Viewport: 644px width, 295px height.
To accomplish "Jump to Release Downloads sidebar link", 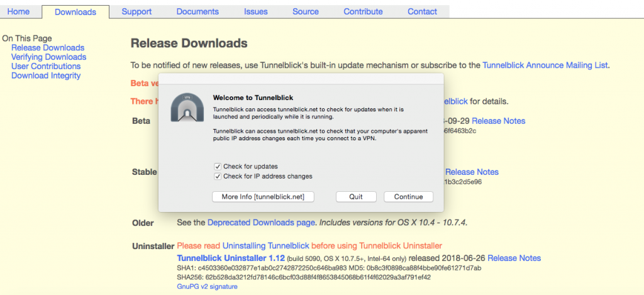I will click(x=48, y=48).
